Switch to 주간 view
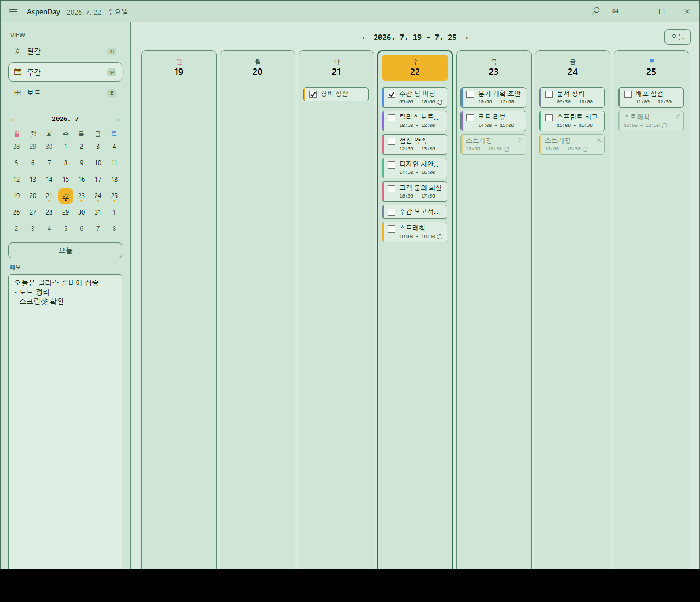 tap(65, 72)
